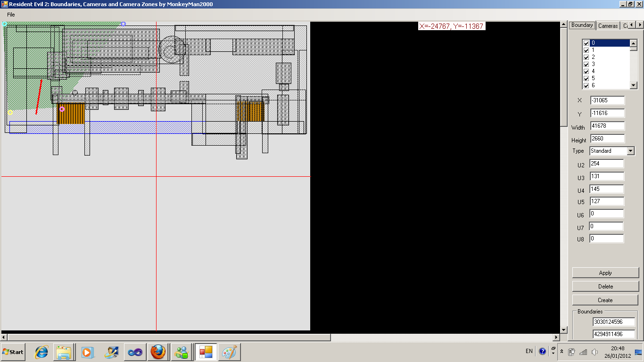Click the EN language indicator
The image size is (644, 362).
[529, 351]
